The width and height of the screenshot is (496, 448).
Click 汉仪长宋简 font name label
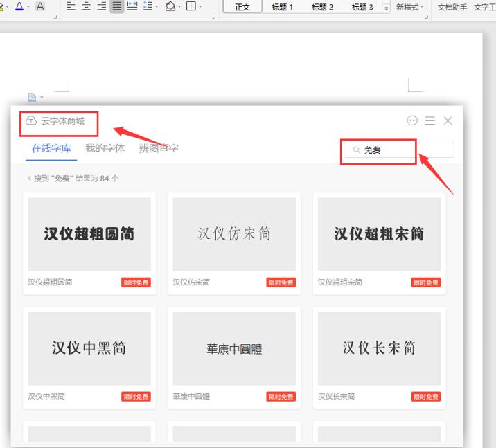336,396
